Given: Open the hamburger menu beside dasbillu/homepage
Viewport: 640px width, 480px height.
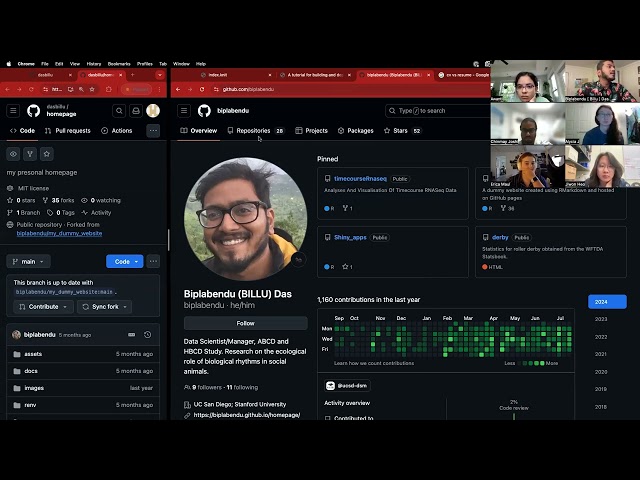Looking at the screenshot, I should click(13, 111).
